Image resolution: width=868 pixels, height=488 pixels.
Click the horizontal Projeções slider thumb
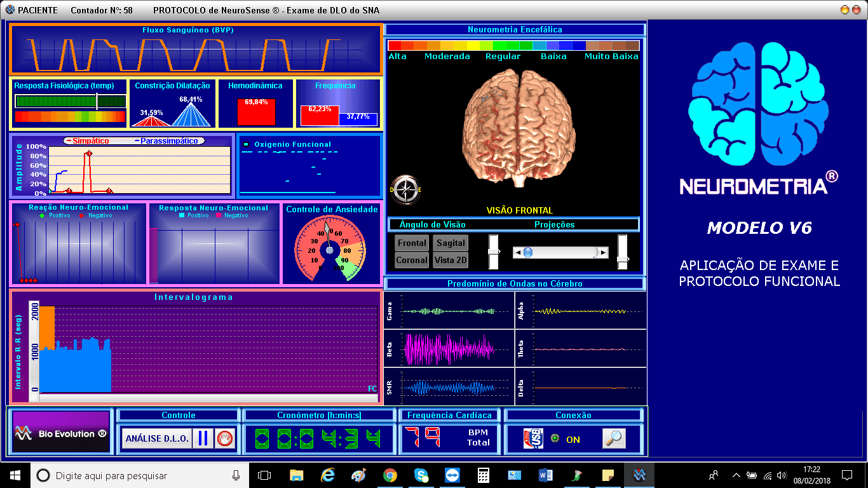527,253
